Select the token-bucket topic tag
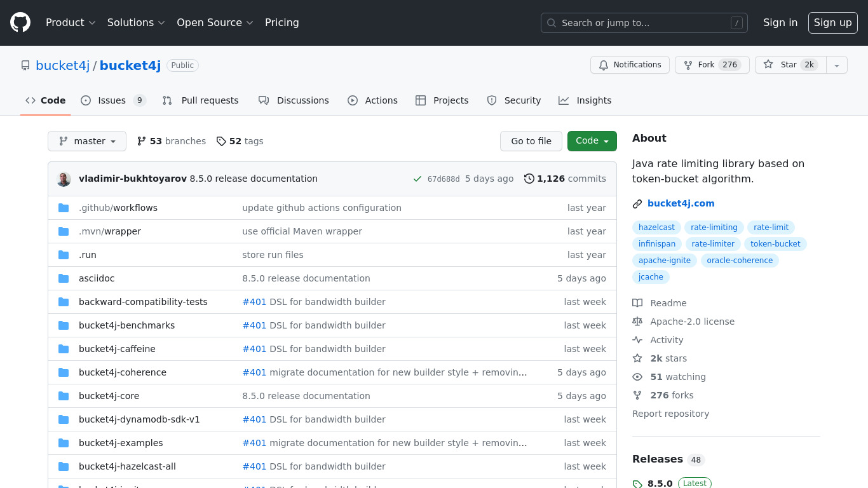This screenshot has width=868, height=488. click(x=775, y=244)
